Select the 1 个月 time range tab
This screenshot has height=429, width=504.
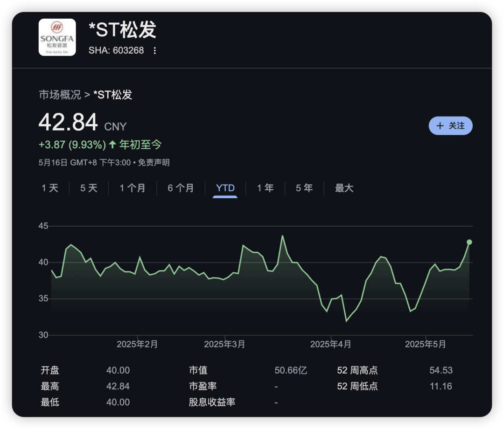[133, 188]
